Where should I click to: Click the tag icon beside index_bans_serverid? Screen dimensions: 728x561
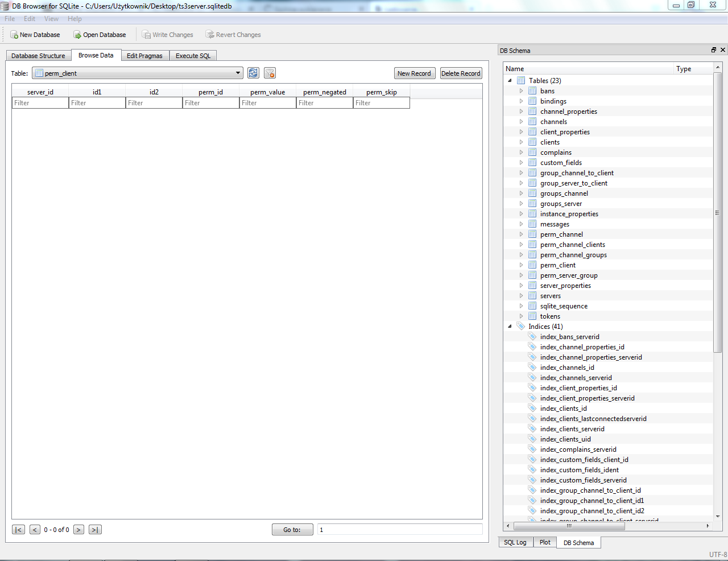click(x=532, y=336)
